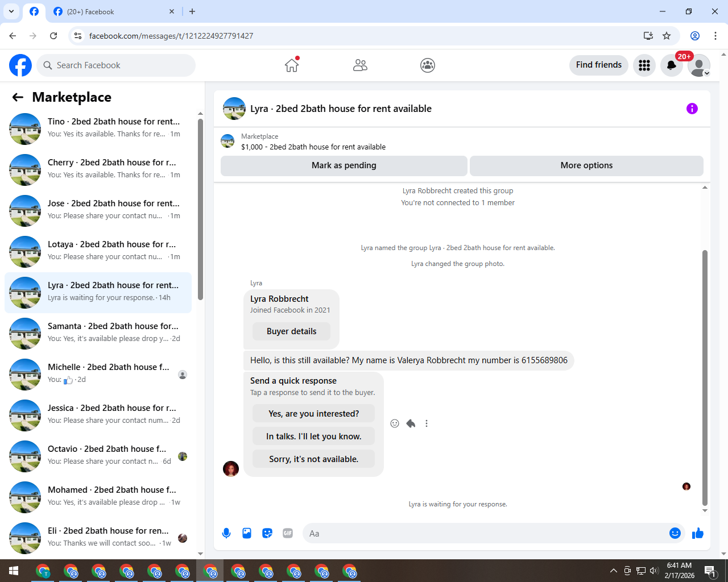Open Michelle's house rental conversation
The image size is (728, 582).
[x=98, y=375]
